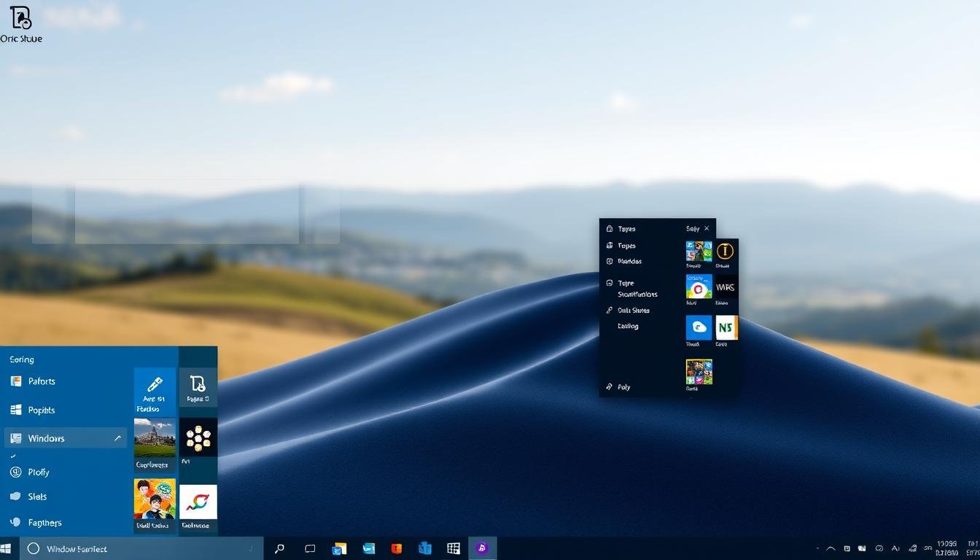Expand hidden icons via the system tray chevron

pyautogui.click(x=831, y=547)
